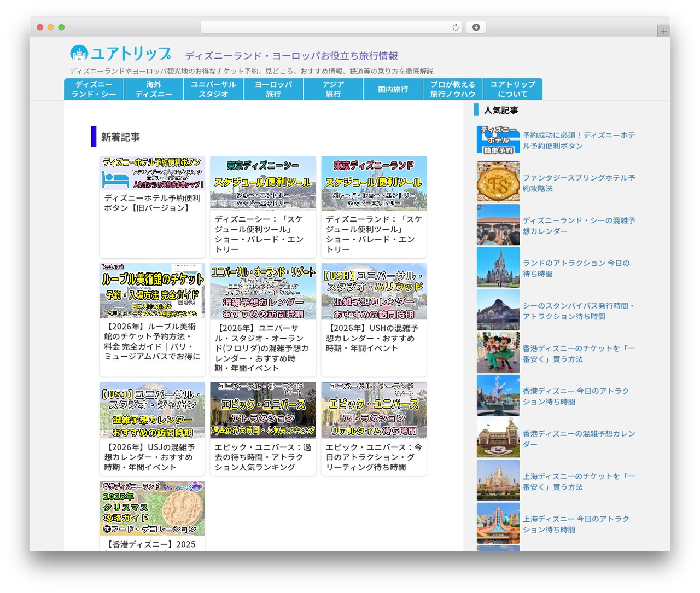Open the ユアトリップについて menu tab

click(x=512, y=89)
